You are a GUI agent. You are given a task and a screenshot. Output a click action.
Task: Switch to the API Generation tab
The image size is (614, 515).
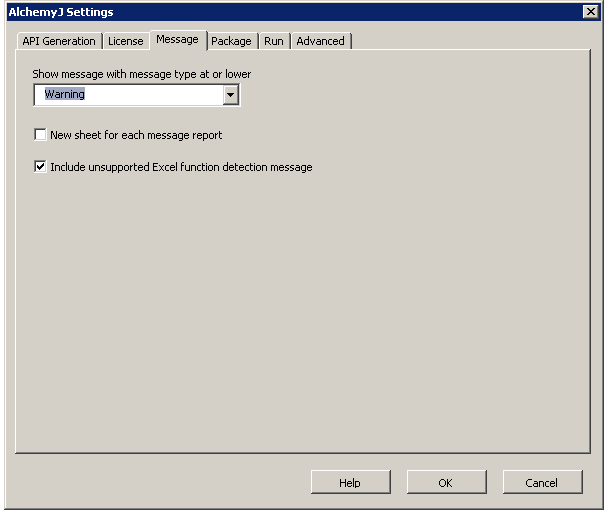59,41
